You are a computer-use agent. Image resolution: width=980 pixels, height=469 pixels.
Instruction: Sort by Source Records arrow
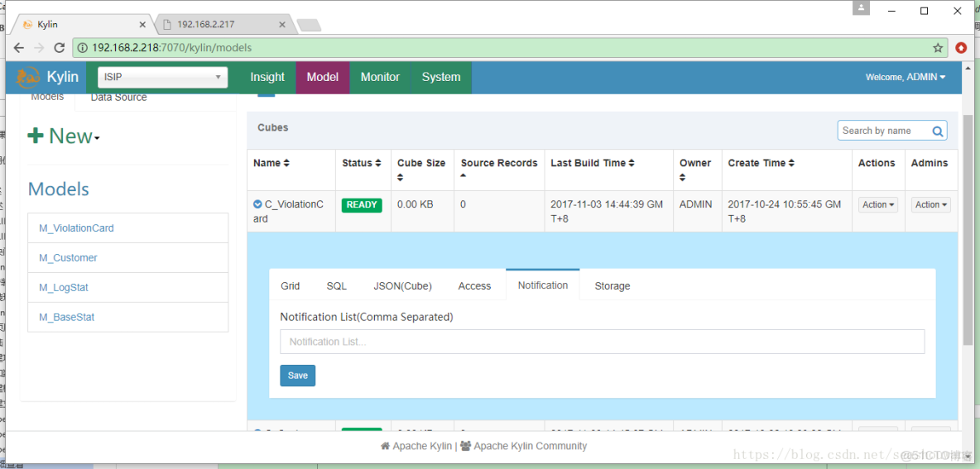[464, 176]
